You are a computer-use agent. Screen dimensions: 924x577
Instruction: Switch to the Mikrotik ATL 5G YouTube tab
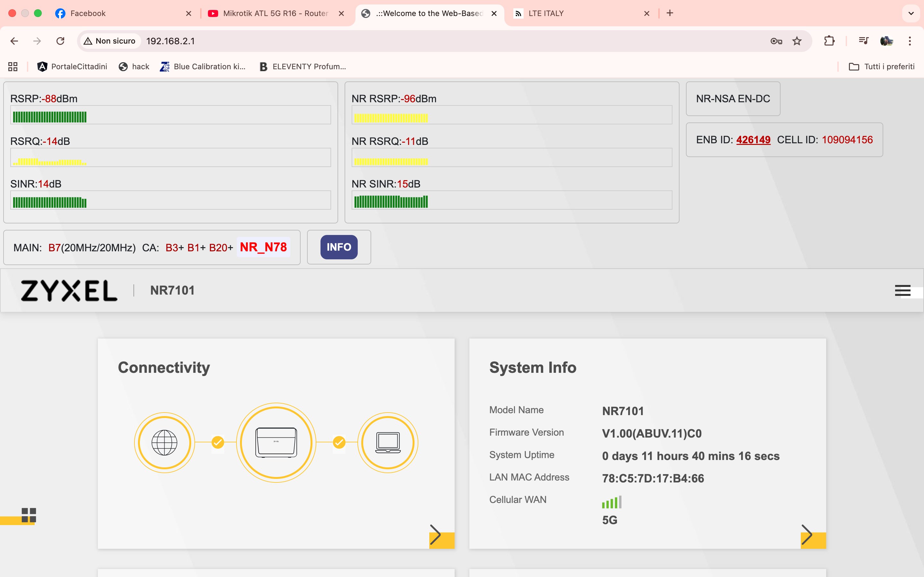pyautogui.click(x=275, y=13)
